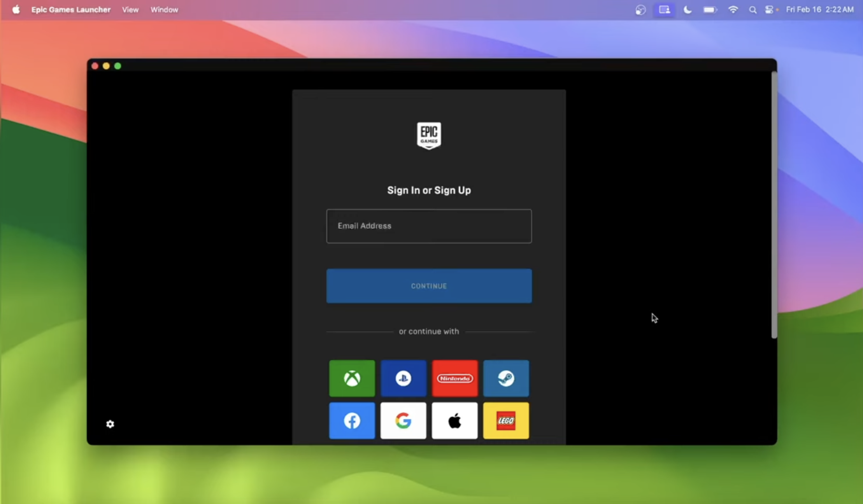Open launcher settings gear icon
Viewport: 863px width, 504px height.
(110, 424)
